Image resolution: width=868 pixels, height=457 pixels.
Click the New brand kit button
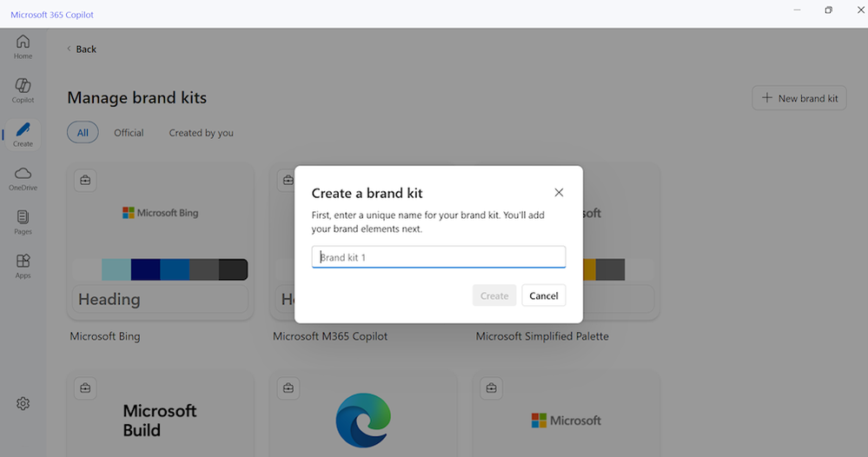(x=798, y=98)
